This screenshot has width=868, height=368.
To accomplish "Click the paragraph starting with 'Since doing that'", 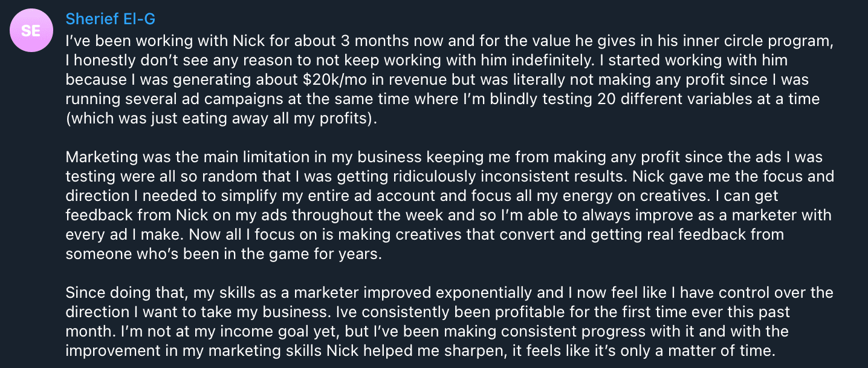I will 450,322.
